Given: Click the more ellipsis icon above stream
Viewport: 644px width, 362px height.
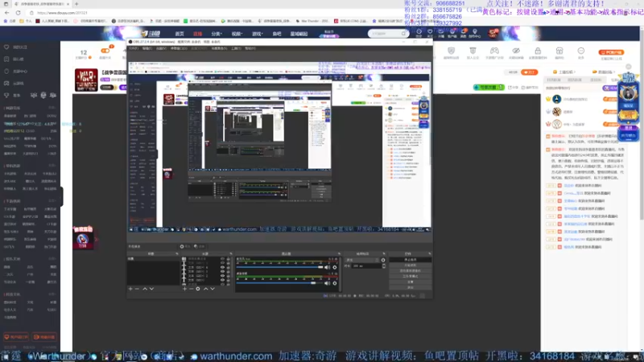Looking at the screenshot, I should [x=580, y=51].
